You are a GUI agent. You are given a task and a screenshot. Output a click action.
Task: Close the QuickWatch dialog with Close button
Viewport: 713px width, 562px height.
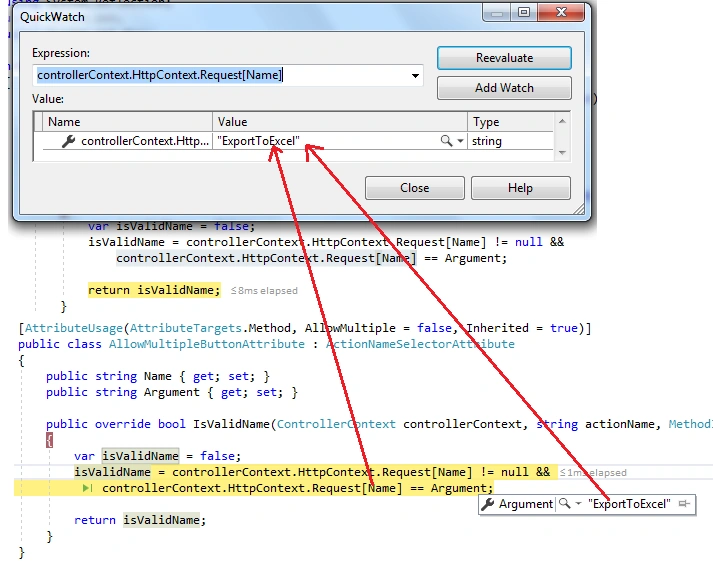tap(415, 188)
